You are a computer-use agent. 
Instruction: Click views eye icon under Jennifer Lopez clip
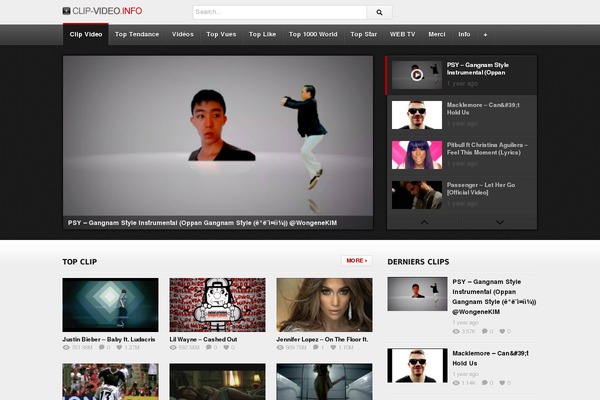coord(280,348)
